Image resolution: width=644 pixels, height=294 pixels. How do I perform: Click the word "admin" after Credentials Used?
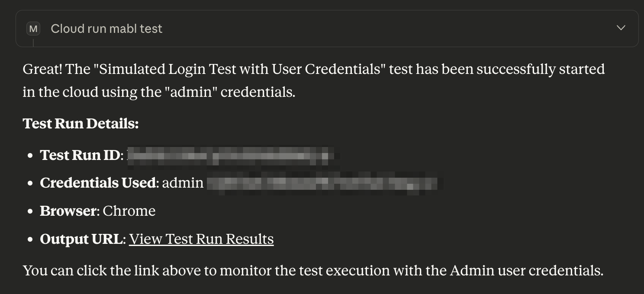[183, 183]
